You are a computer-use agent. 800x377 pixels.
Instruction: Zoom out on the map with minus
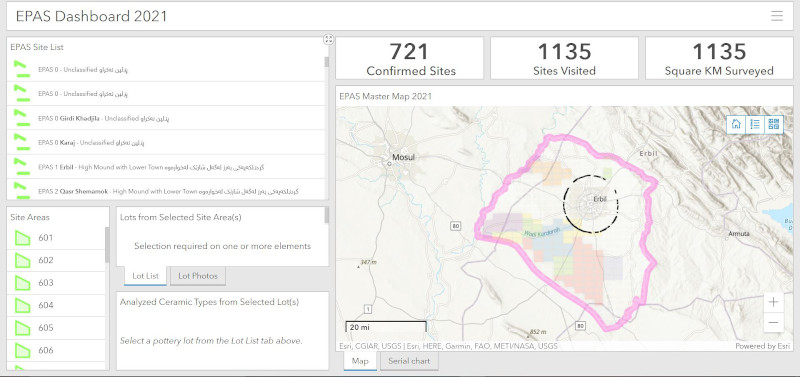[x=773, y=322]
